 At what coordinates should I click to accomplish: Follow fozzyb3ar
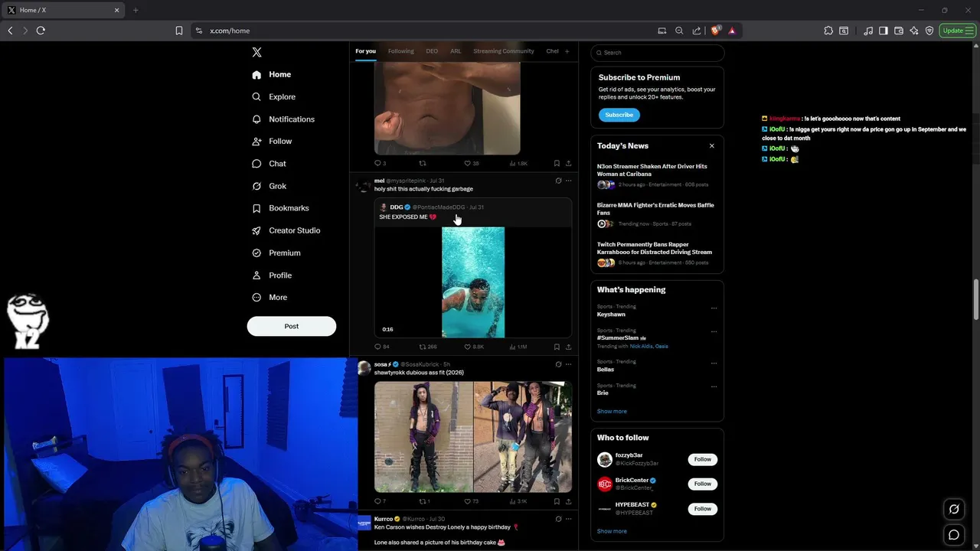click(x=702, y=459)
